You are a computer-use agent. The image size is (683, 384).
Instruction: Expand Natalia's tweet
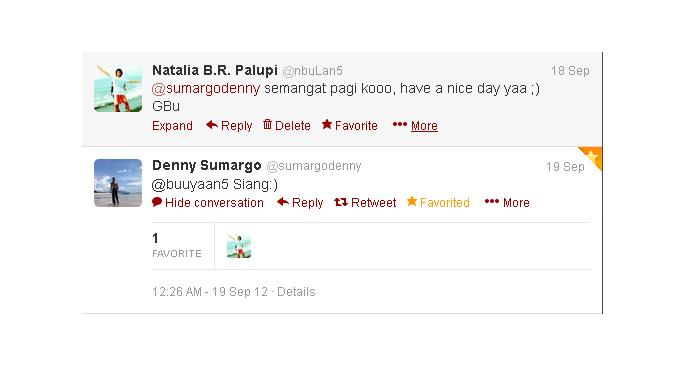[x=172, y=126]
